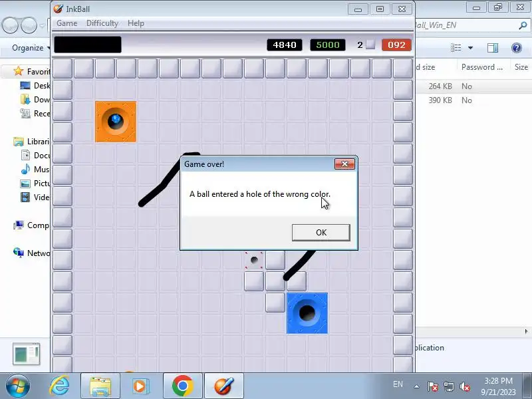532x399 pixels.
Task: Open the Windows Start menu
Action: pos(18,386)
